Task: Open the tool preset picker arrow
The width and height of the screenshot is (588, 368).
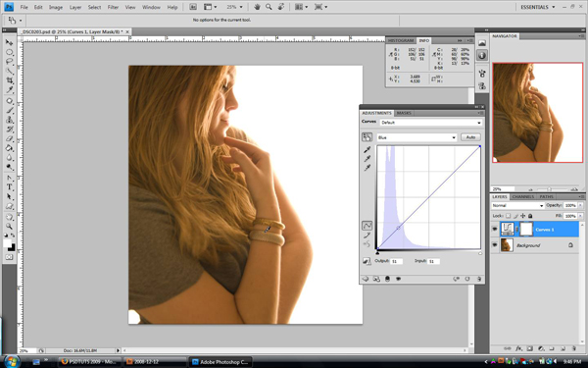Action: coord(21,20)
